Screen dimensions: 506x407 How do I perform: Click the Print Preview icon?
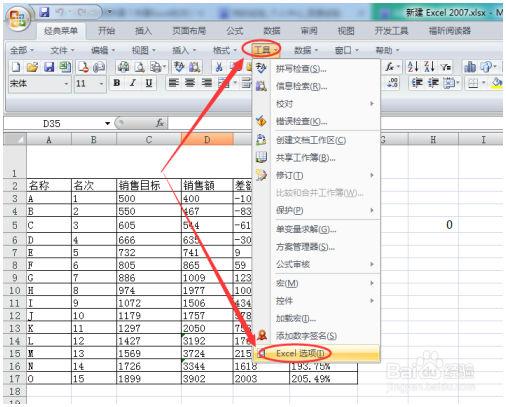click(x=139, y=68)
